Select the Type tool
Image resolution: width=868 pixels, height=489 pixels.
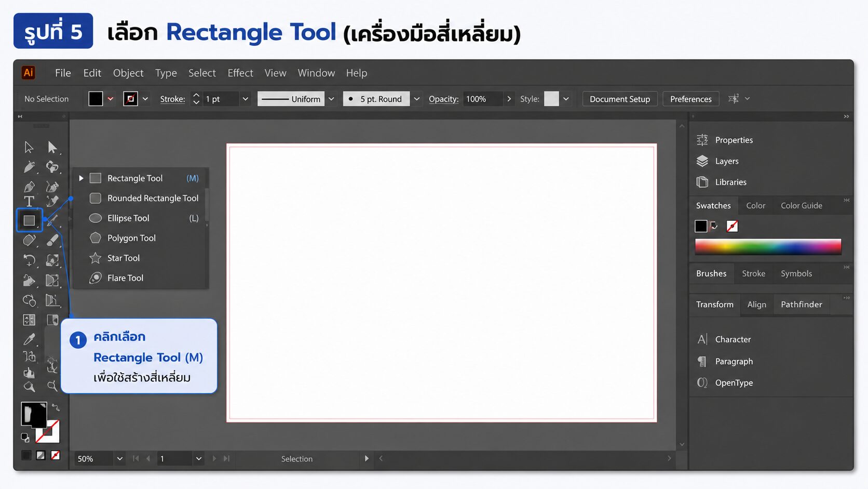(x=29, y=201)
